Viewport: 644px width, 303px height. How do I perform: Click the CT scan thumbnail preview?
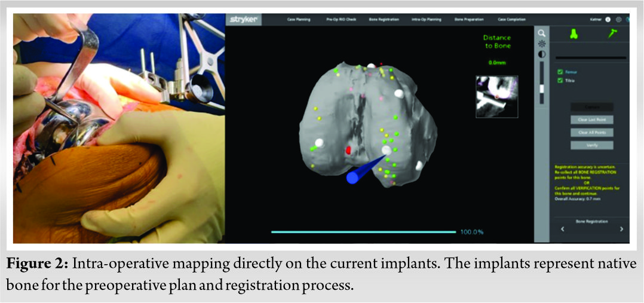pos(497,96)
